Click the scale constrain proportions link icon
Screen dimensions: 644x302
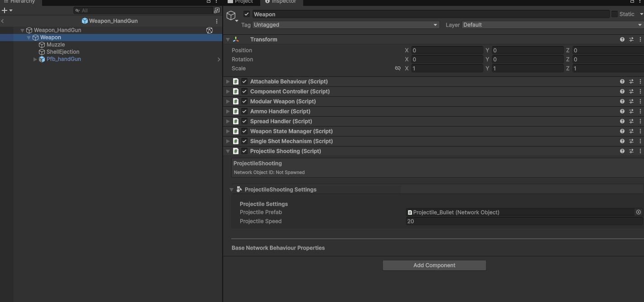point(398,69)
